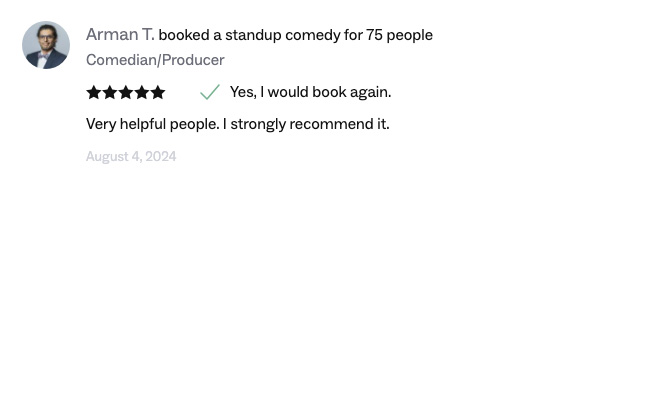
Task: Click the word "Comedian" in subtitle
Action: pyautogui.click(x=120, y=60)
